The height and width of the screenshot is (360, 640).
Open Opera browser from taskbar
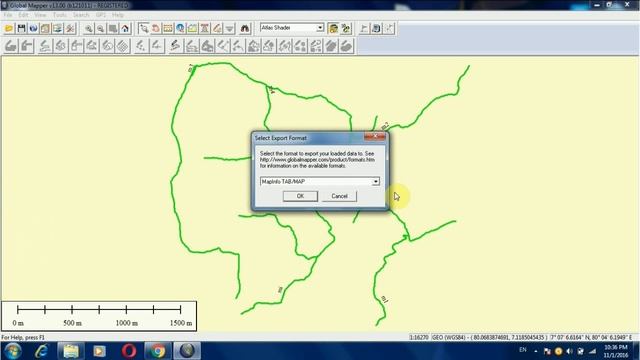[x=129, y=351]
